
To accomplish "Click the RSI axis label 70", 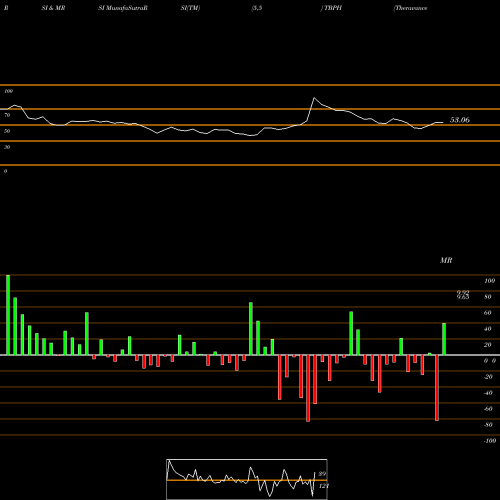I will click(x=7, y=115).
